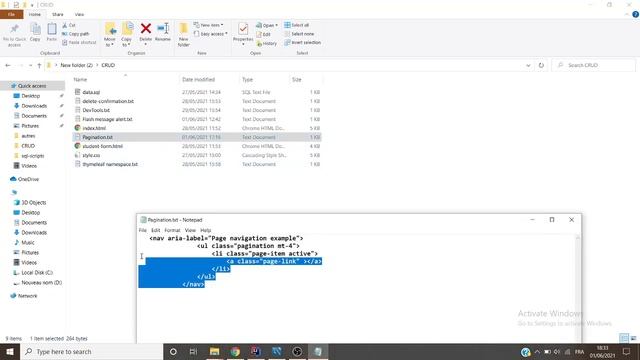
Task: Switch to the Share ribbon tab
Action: click(58, 14)
